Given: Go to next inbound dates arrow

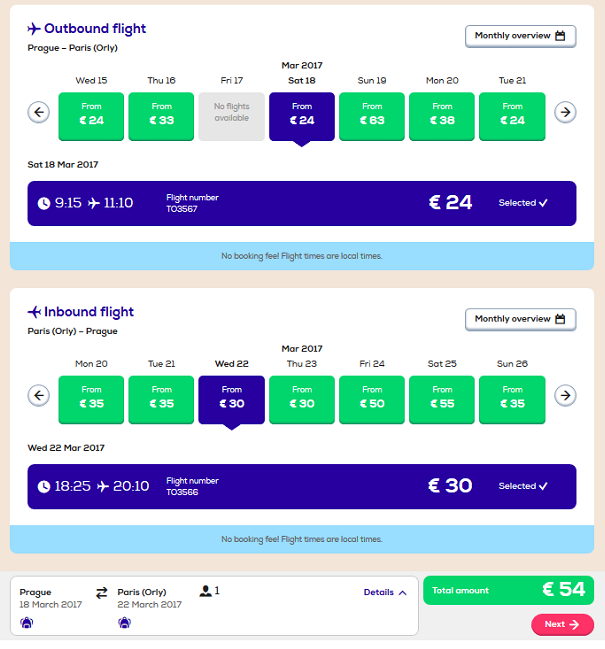Looking at the screenshot, I should tap(565, 395).
